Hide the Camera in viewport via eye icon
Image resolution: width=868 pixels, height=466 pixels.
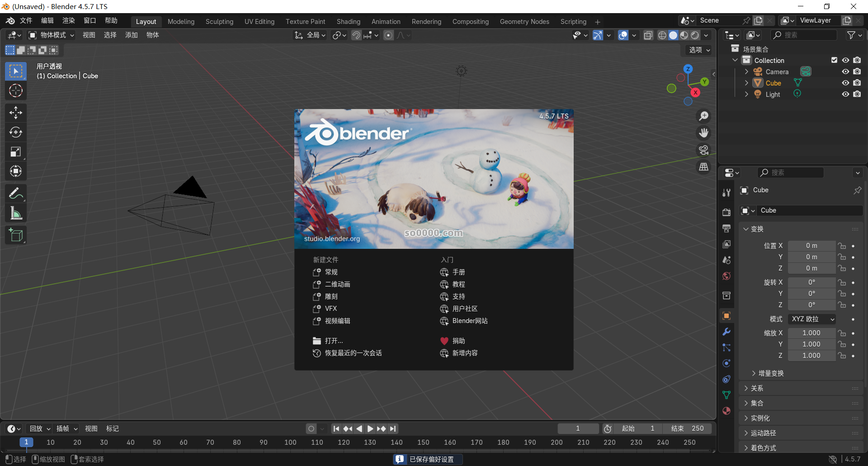845,71
